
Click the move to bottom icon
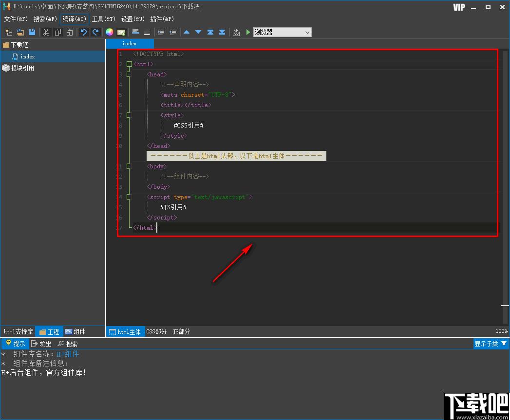coord(222,32)
